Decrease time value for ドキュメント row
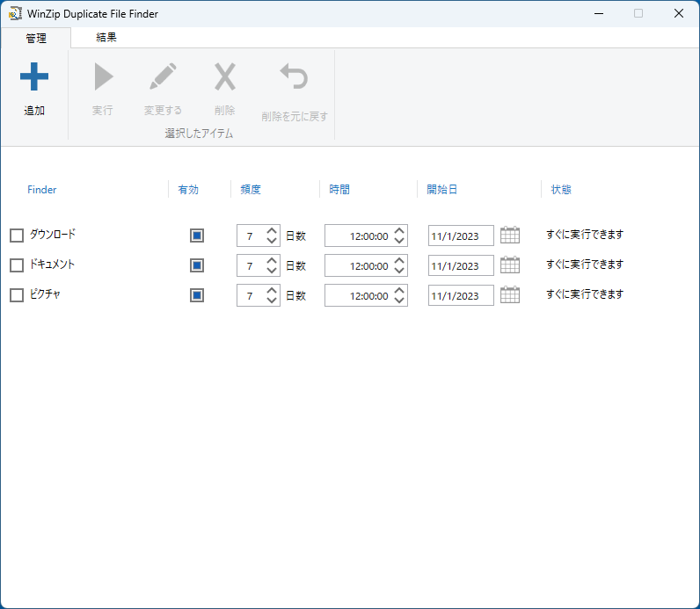700x609 pixels. click(399, 271)
